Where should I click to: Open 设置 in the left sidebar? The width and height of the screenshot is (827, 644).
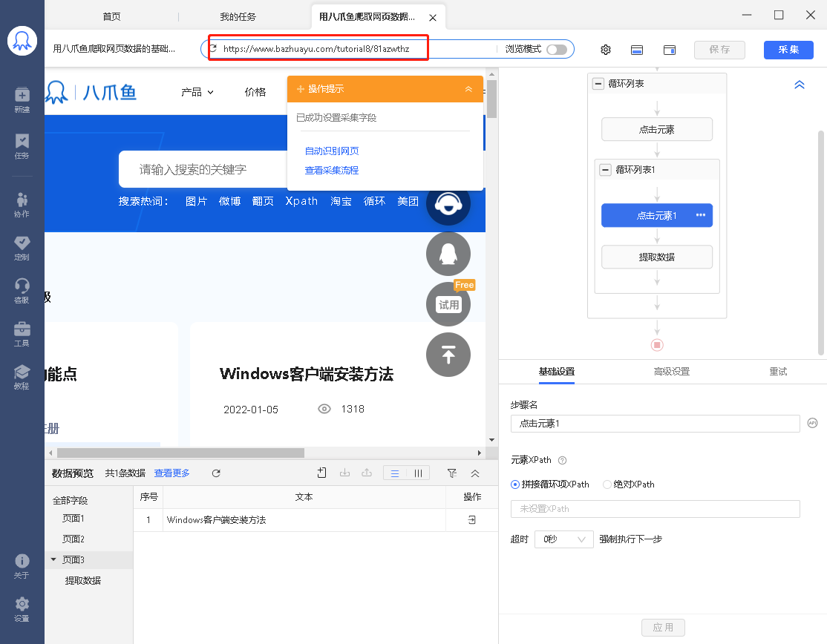[x=22, y=610]
